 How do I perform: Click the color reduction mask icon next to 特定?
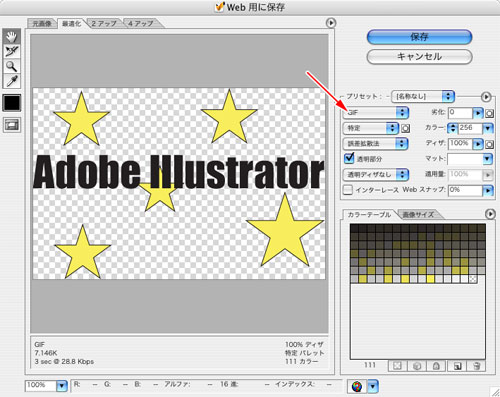(x=406, y=128)
